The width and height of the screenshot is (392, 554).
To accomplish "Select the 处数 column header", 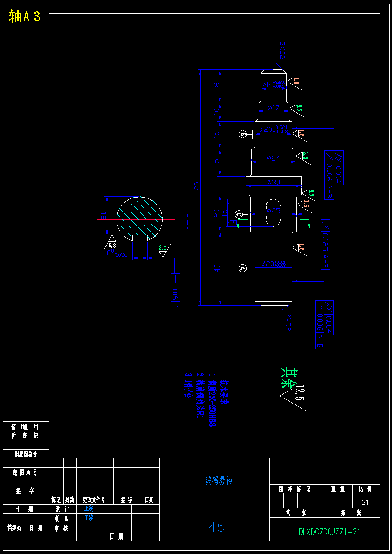I will [70, 499].
